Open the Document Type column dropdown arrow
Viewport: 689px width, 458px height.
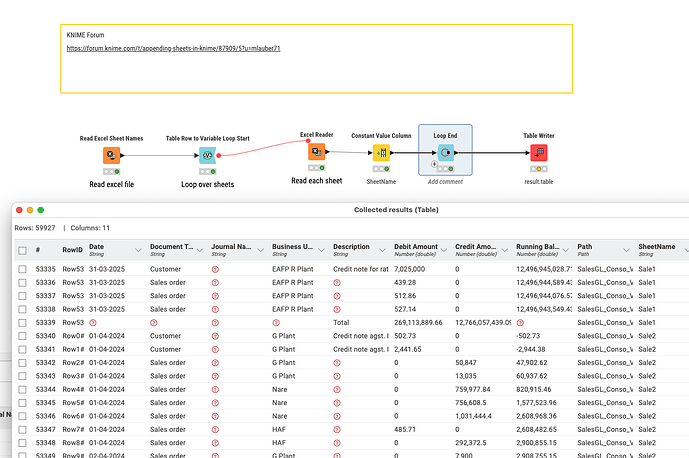[199, 250]
